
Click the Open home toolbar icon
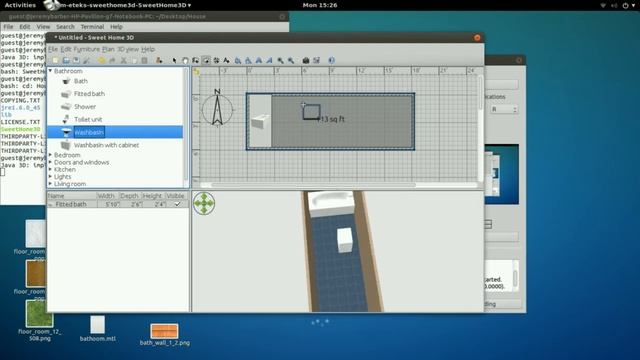pos(66,60)
